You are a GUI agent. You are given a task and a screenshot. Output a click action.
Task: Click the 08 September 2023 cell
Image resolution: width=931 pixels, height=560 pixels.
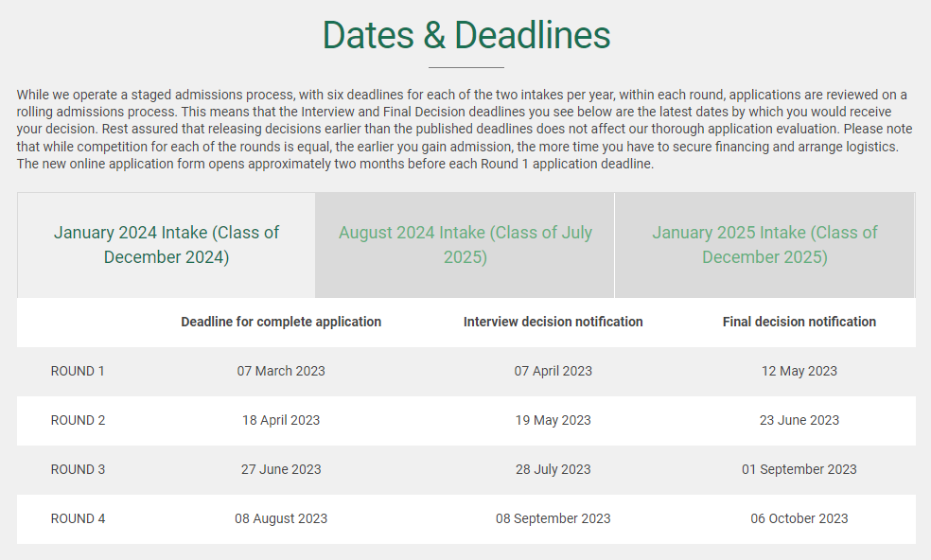point(553,519)
